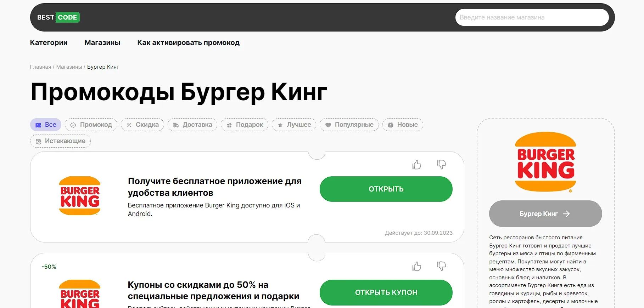Dislike the 50% coupons offer with thumbs down
Screen dimensions: 644x308
click(x=441, y=266)
